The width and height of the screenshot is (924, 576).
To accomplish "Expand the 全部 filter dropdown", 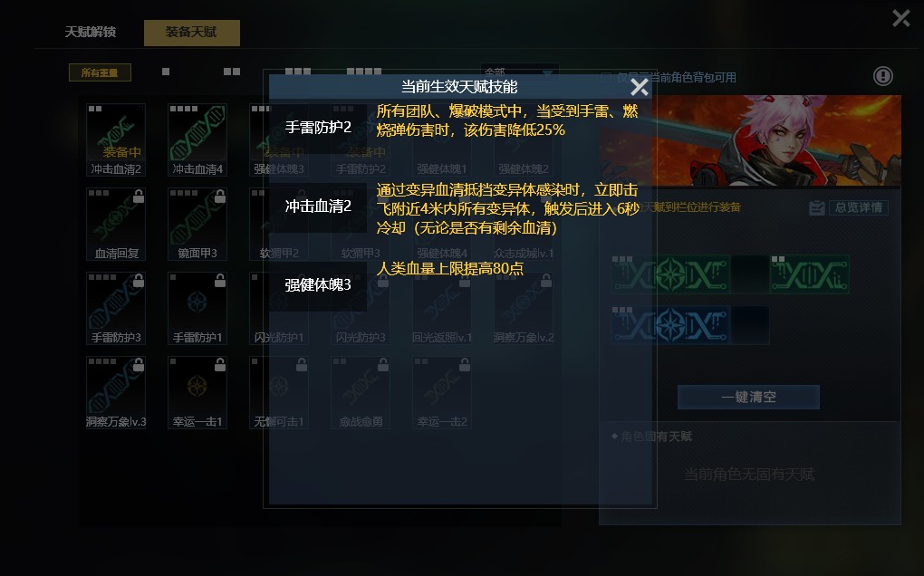I will [520, 72].
